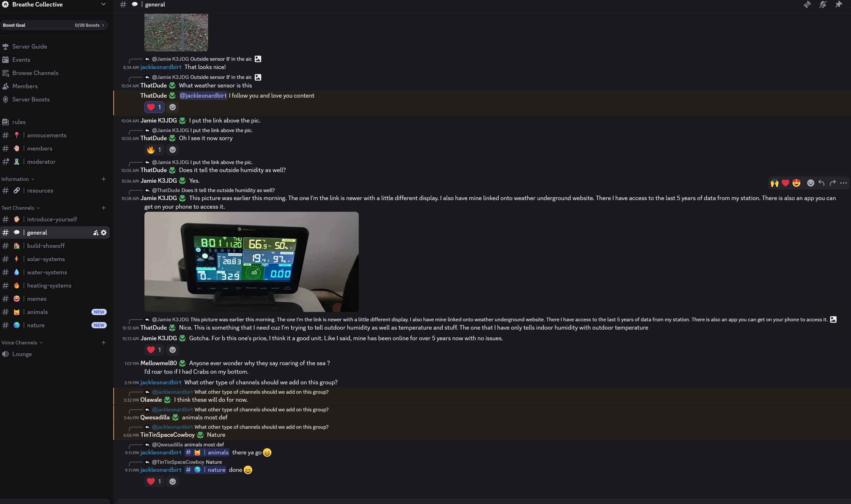The image size is (851, 504).
Task: Click the reply arrow on hovered message
Action: click(x=821, y=183)
